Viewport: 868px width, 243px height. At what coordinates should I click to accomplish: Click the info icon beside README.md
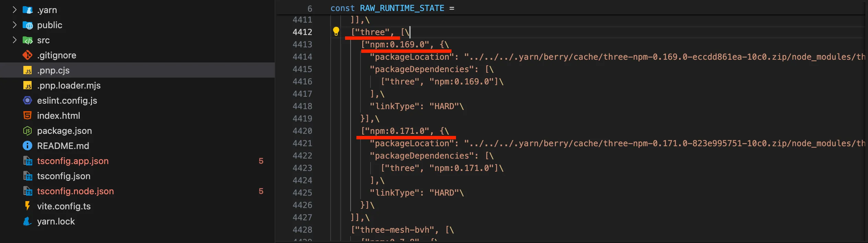[x=27, y=146]
